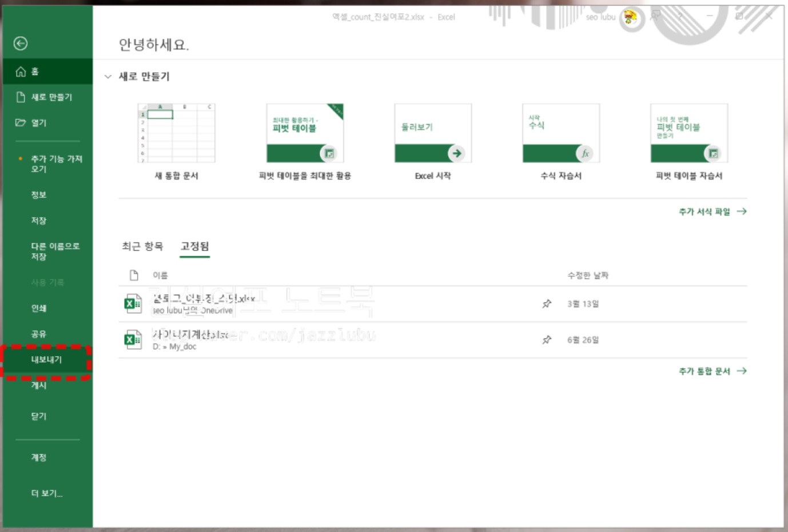Image resolution: width=788 pixels, height=532 pixels.
Task: Choose 열기 from the sidebar
Action: (47, 122)
